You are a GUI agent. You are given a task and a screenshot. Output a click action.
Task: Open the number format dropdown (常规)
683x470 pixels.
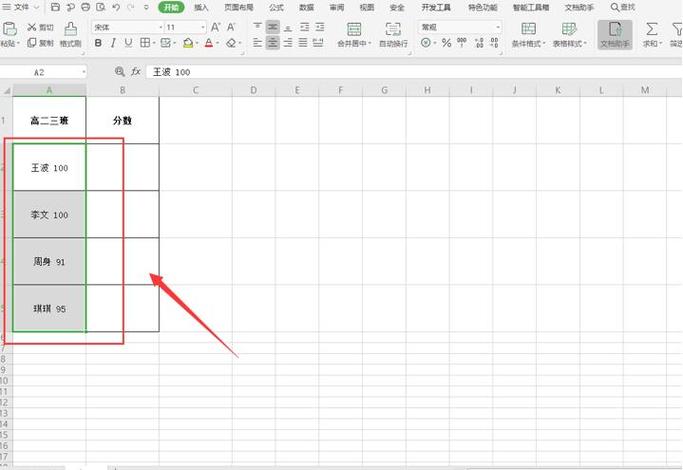498,27
